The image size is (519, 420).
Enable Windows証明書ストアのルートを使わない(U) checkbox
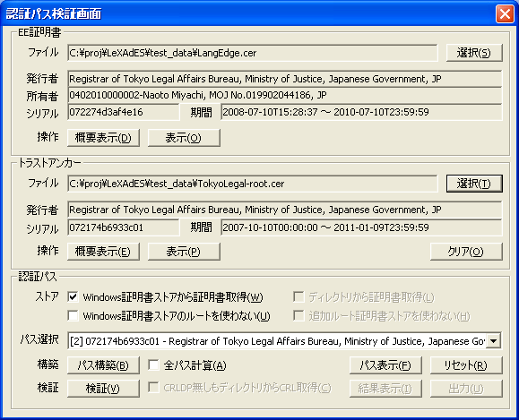(73, 315)
